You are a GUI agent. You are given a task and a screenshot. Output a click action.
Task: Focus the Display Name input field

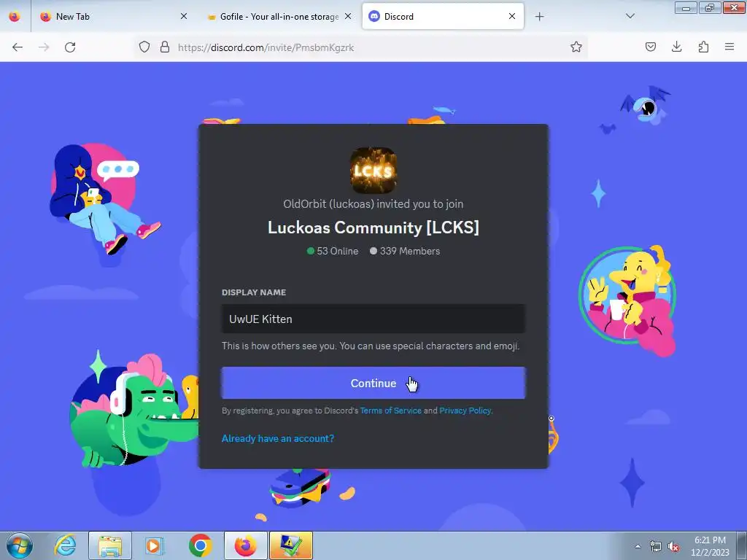click(373, 319)
